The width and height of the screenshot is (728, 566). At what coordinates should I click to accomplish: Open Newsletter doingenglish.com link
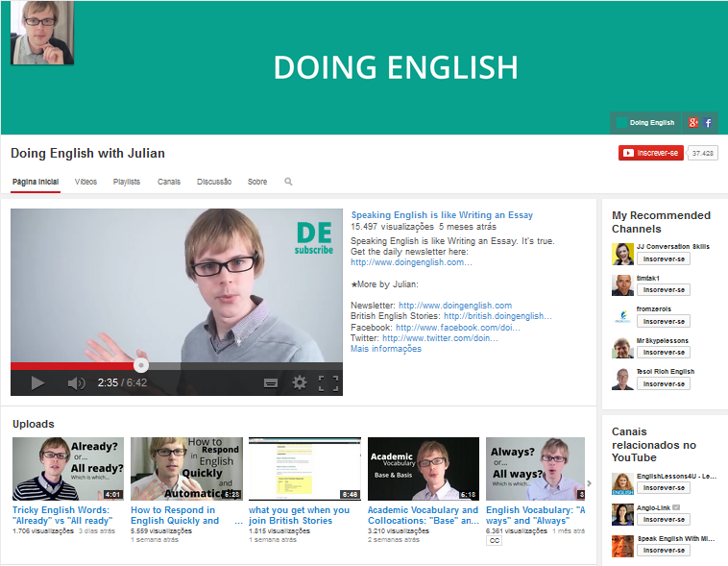(x=455, y=306)
